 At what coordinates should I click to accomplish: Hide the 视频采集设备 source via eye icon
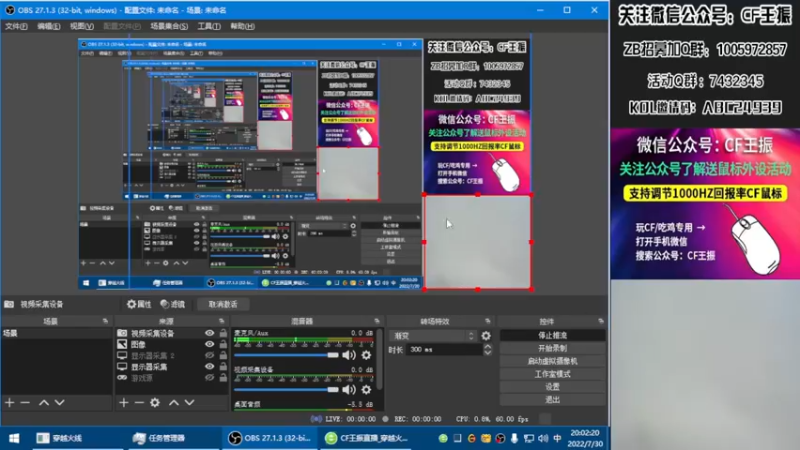pos(209,333)
